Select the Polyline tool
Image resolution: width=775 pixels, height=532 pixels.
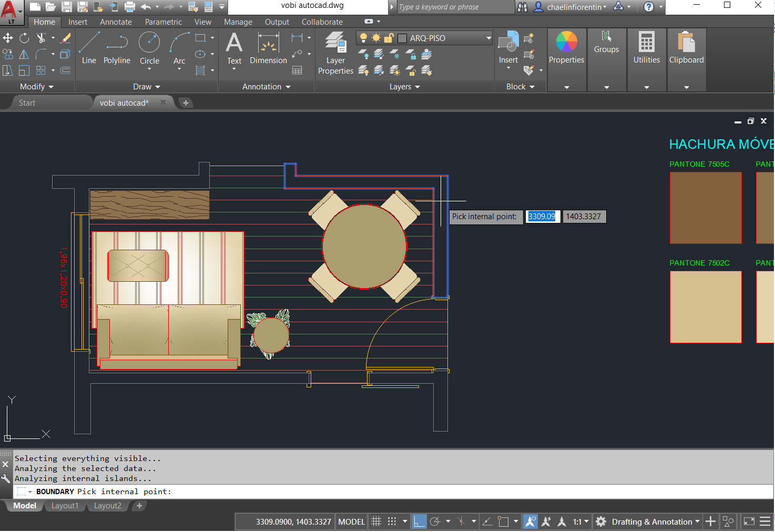click(117, 48)
